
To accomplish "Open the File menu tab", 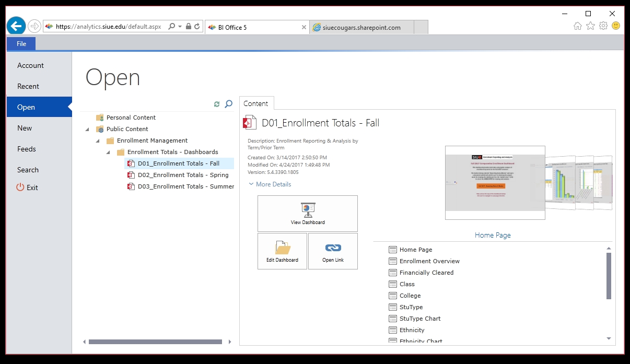I will [21, 44].
